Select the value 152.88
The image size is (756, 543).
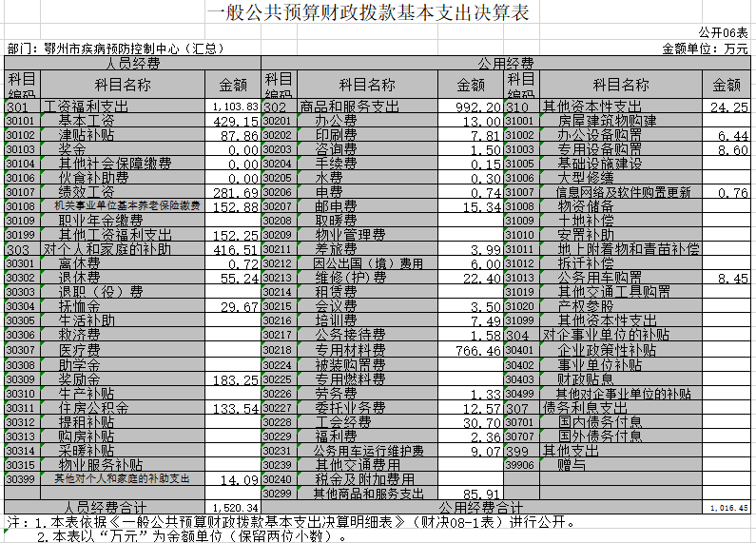click(x=233, y=206)
